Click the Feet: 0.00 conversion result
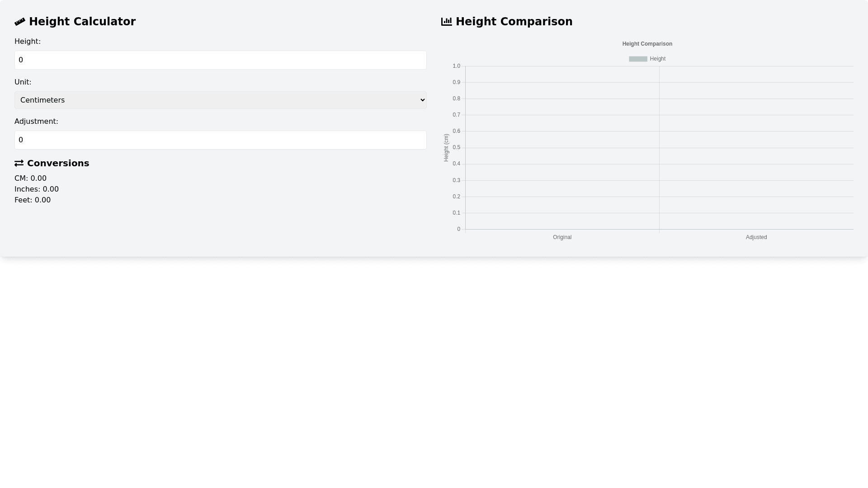 tap(33, 200)
